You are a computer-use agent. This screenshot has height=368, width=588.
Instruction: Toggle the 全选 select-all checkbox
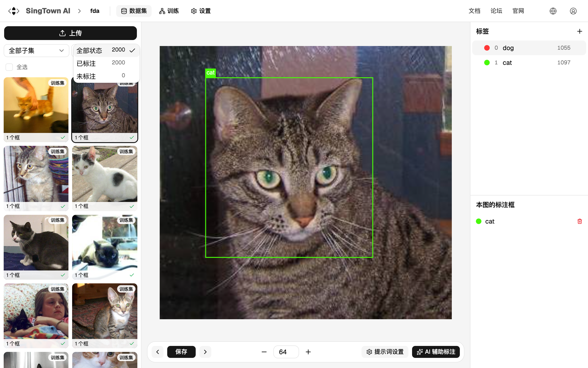click(x=9, y=67)
